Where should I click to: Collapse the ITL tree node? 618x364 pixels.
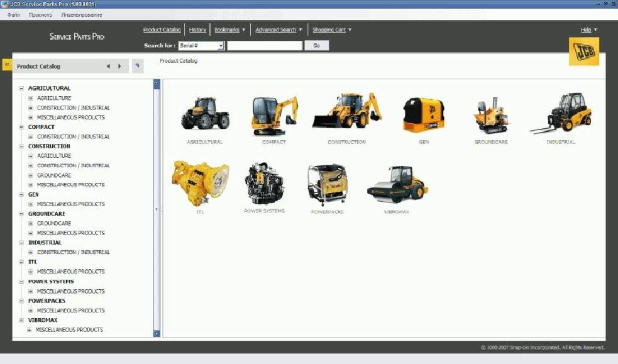(x=21, y=262)
